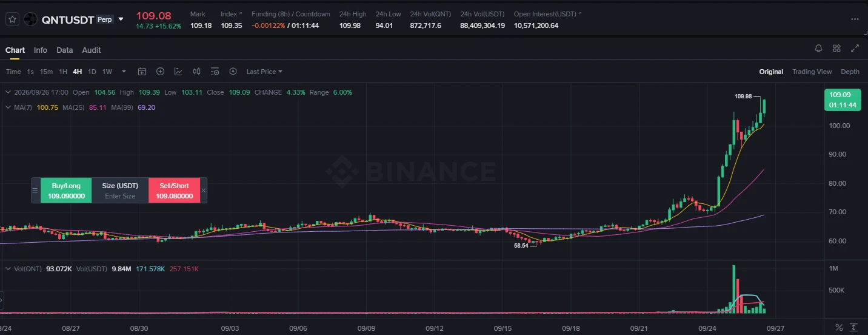Click Sell/Short at 109.080000
Image resolution: width=868 pixels, height=335 pixels.
point(174,191)
